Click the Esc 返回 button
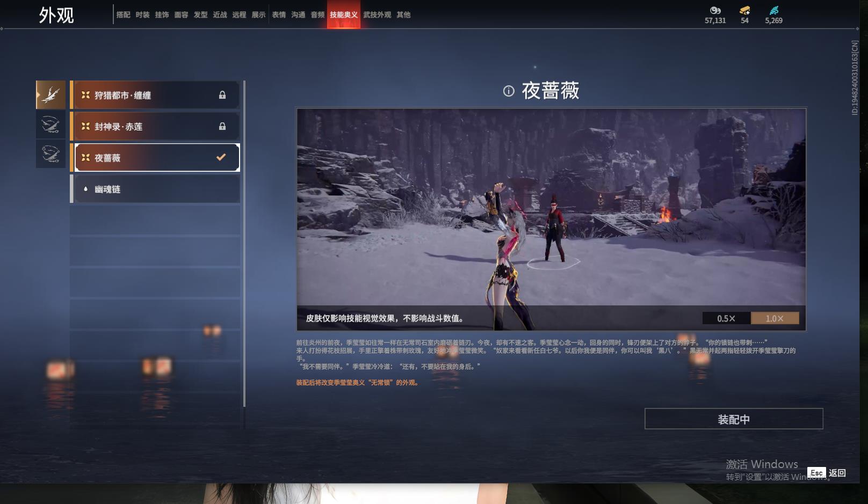 click(x=827, y=473)
